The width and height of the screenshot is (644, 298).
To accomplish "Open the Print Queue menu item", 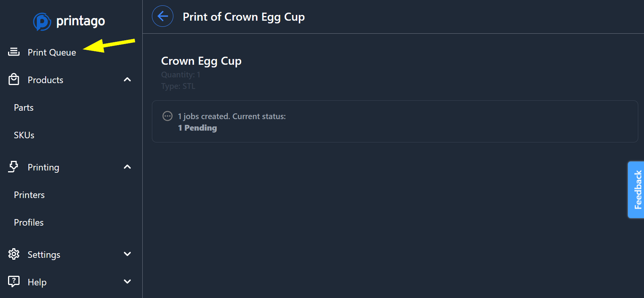I will (52, 52).
